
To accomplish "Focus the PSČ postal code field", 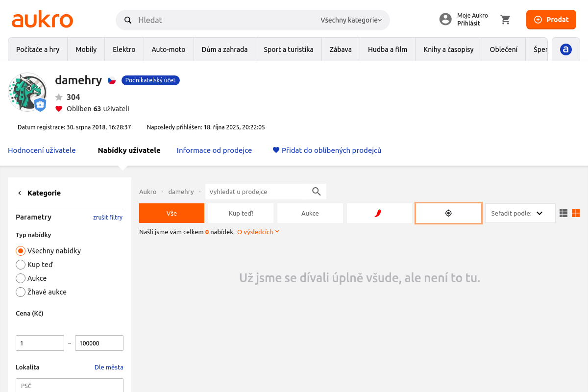I will (70, 385).
